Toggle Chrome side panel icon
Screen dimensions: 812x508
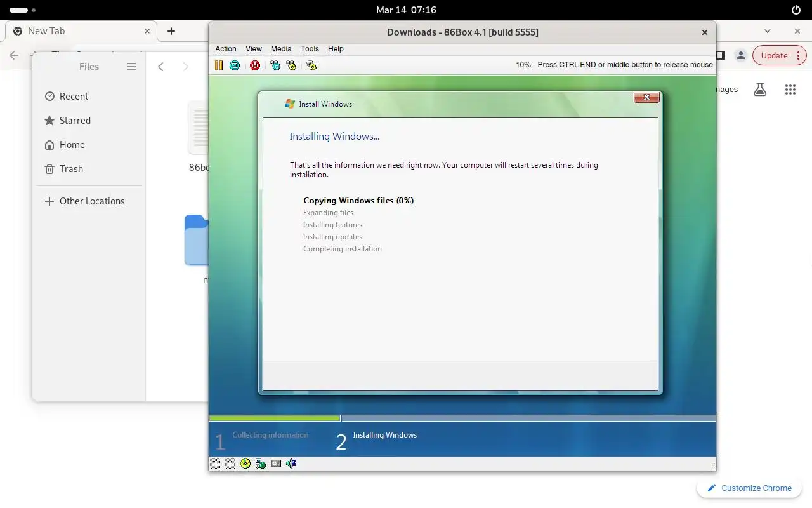(x=721, y=55)
